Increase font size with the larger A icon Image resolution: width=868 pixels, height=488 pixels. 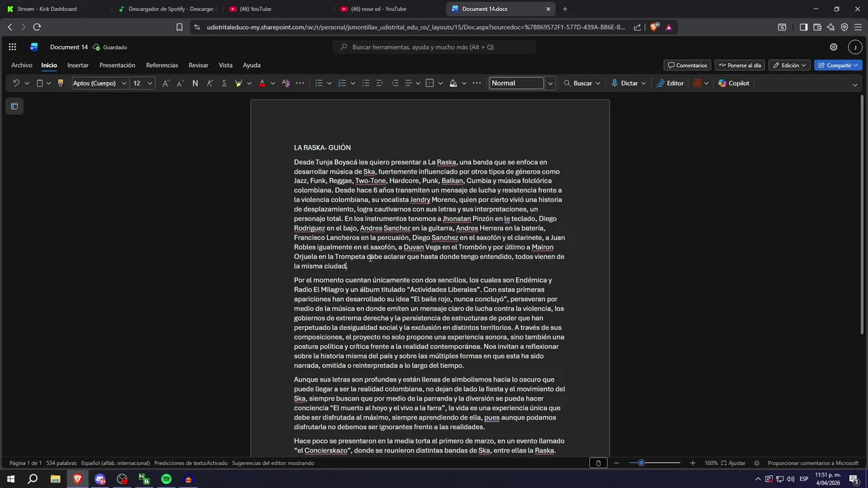coord(165,83)
